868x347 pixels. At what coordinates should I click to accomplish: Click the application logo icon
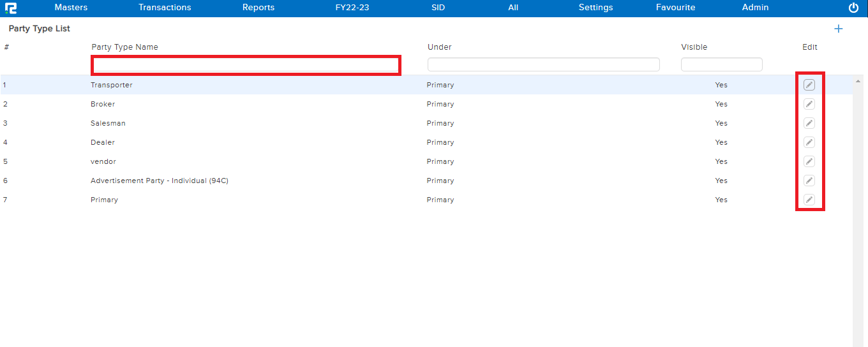coord(10,8)
